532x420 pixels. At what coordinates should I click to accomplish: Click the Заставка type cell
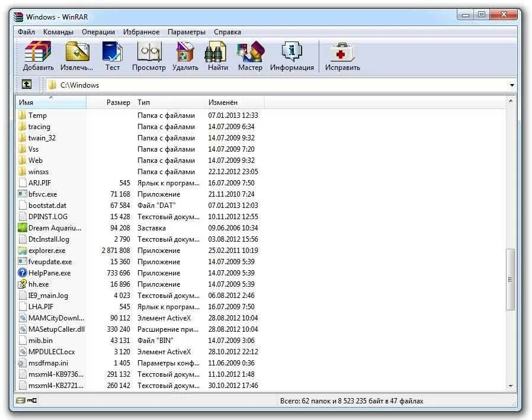coord(152,228)
